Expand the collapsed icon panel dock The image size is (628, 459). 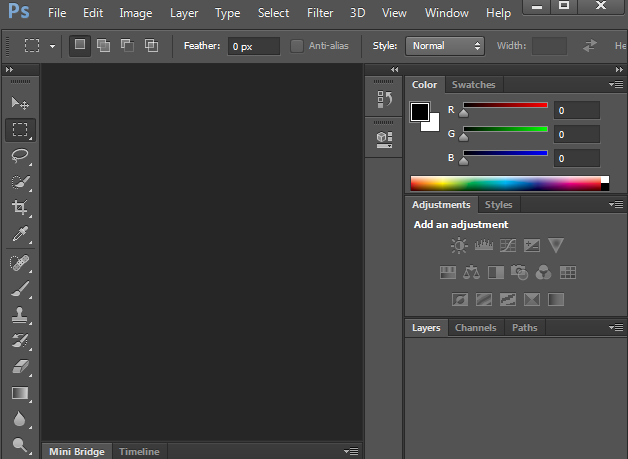pos(395,70)
